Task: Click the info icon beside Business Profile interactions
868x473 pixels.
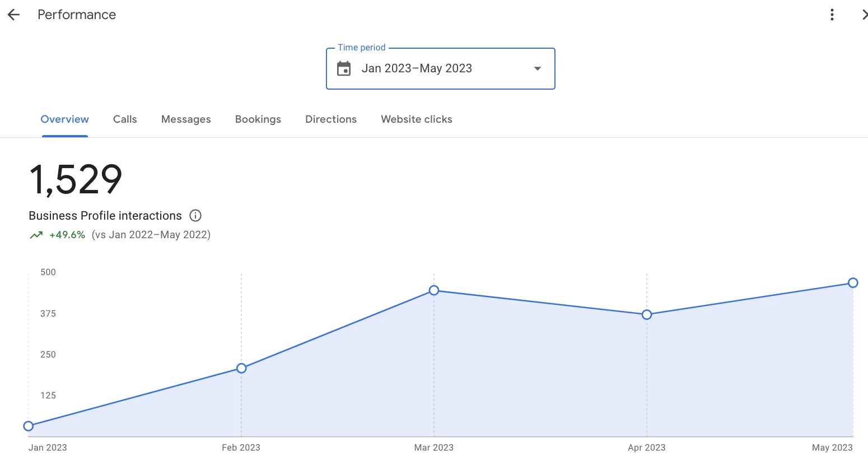Action: [x=195, y=216]
